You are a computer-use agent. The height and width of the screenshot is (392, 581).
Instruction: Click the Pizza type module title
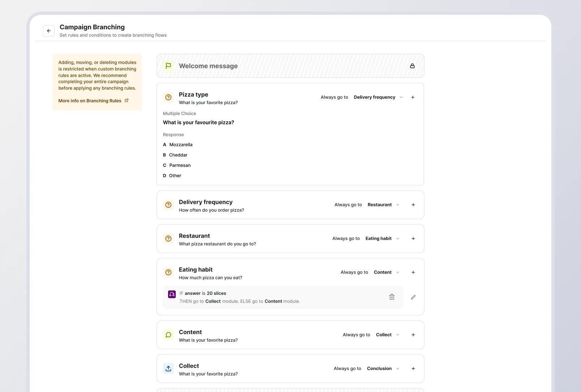pyautogui.click(x=193, y=94)
